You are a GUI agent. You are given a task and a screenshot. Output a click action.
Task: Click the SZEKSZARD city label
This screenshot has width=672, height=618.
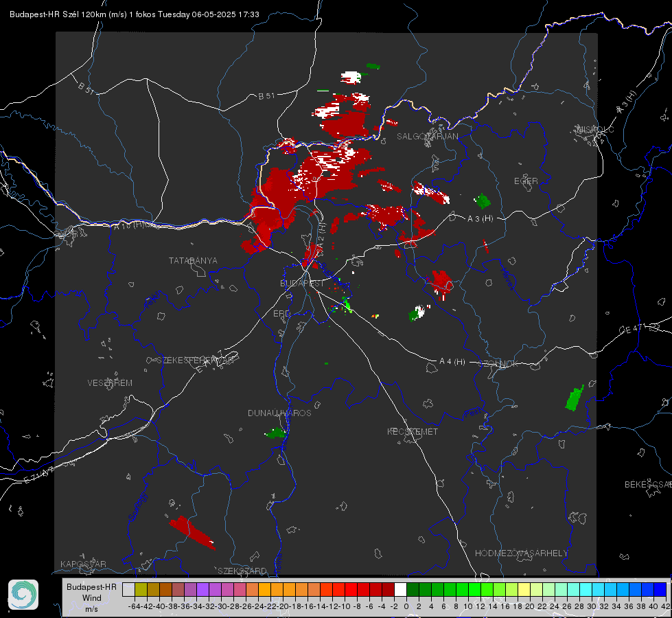pos(242,571)
